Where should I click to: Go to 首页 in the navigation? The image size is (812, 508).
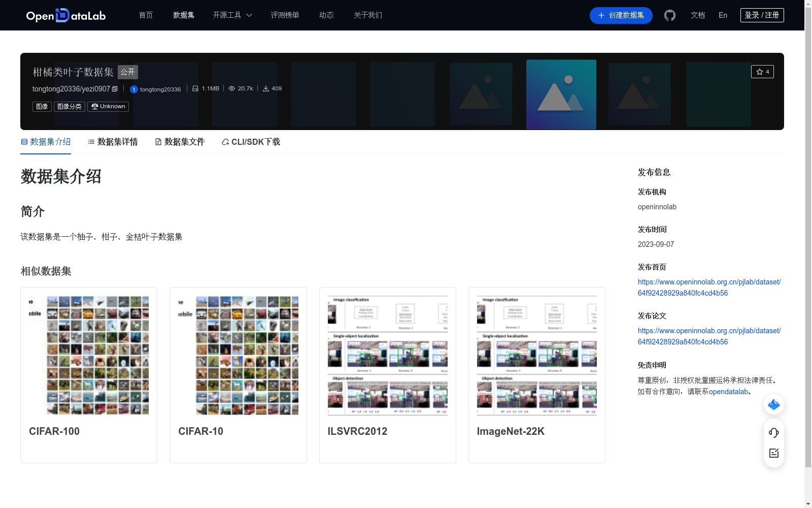point(146,15)
